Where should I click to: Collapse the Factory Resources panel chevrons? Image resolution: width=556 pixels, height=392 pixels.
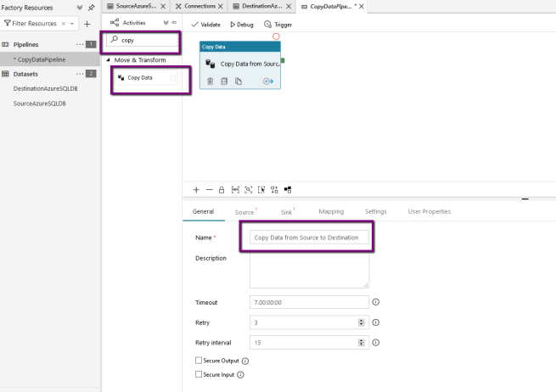click(80, 7)
